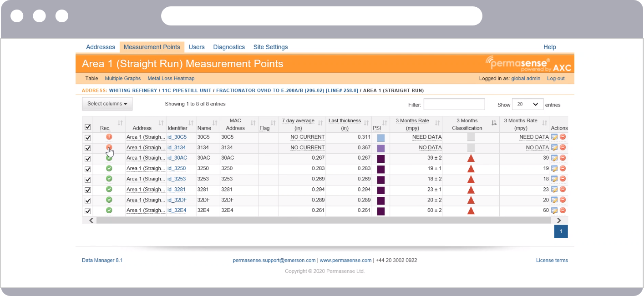Remove sensor 30AC using the red delete icon

coord(563,158)
